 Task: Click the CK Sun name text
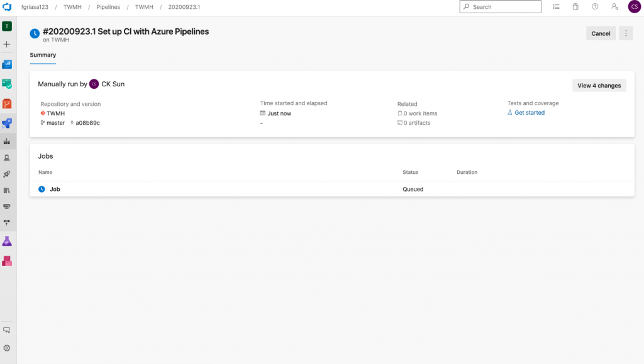[x=113, y=84]
